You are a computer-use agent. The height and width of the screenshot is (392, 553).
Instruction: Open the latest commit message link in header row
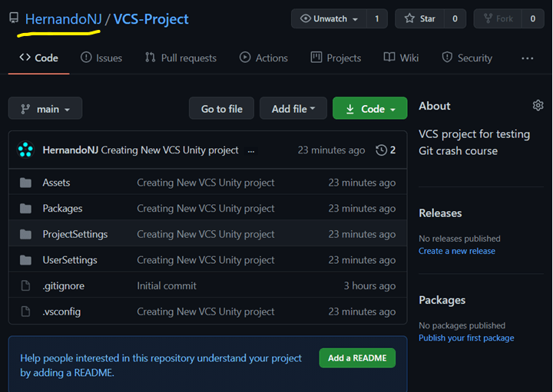170,150
